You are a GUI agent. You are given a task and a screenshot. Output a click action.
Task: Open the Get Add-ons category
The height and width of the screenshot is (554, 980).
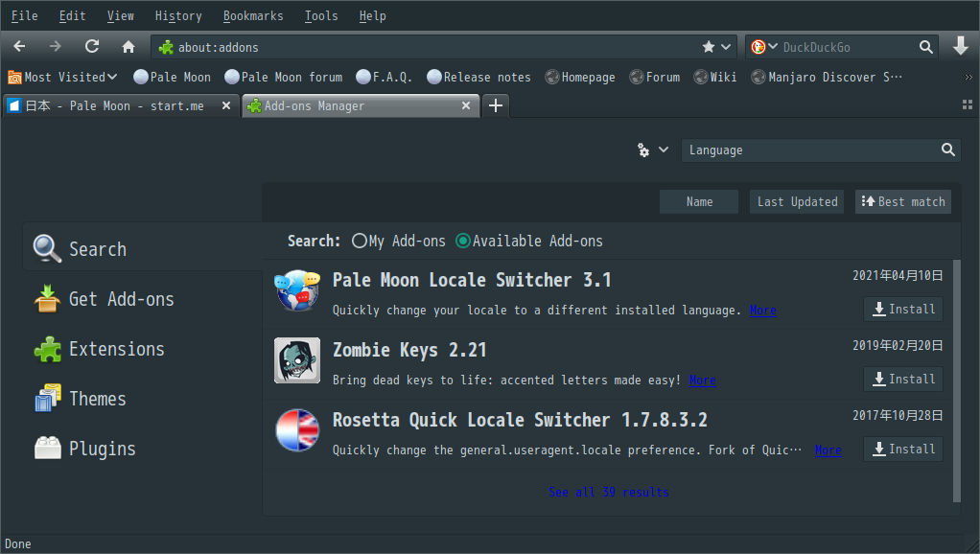[x=143, y=299]
